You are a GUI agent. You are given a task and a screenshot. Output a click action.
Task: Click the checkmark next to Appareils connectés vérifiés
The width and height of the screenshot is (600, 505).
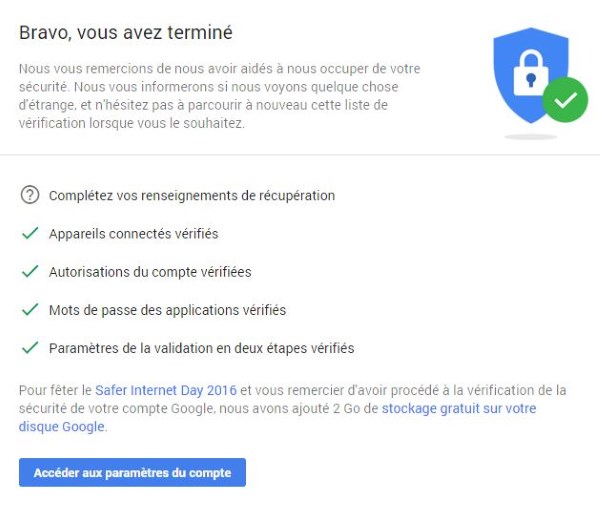click(x=29, y=233)
